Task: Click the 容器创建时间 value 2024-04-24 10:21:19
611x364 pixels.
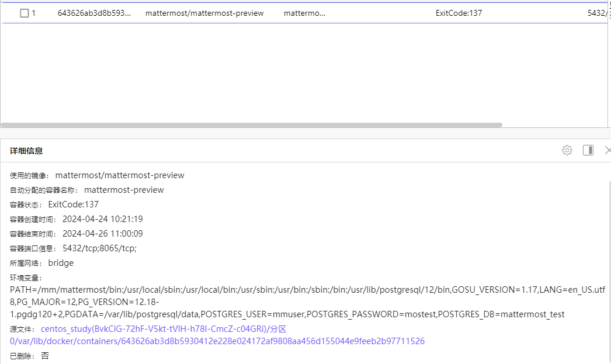Action: pos(103,219)
